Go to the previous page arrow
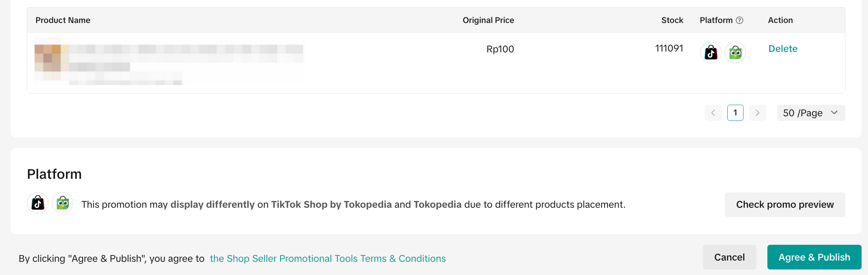Viewport: 868px width, 275px height. click(x=713, y=113)
